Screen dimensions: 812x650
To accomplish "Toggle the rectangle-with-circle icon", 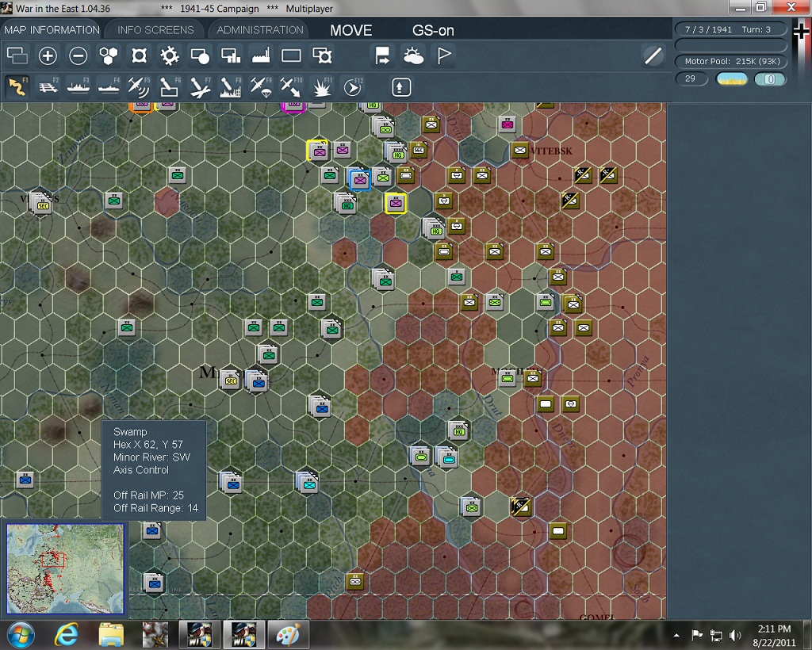I will [x=200, y=55].
